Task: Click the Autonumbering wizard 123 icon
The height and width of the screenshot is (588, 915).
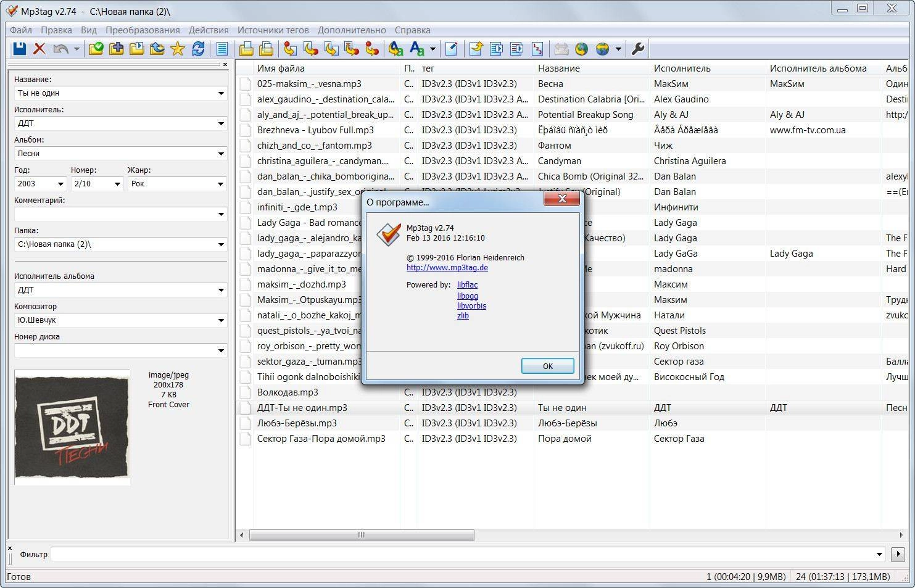Action: tap(537, 49)
